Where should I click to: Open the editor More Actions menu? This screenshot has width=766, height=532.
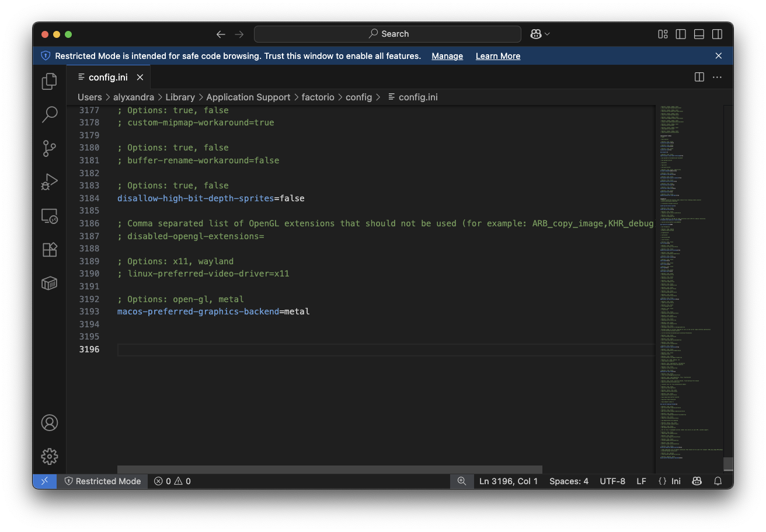pyautogui.click(x=718, y=77)
